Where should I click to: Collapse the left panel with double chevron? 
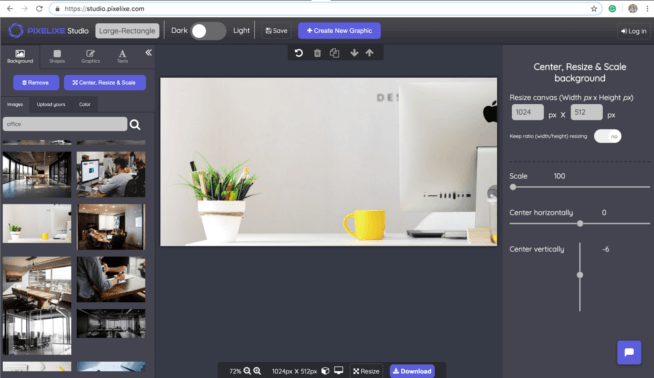click(148, 53)
